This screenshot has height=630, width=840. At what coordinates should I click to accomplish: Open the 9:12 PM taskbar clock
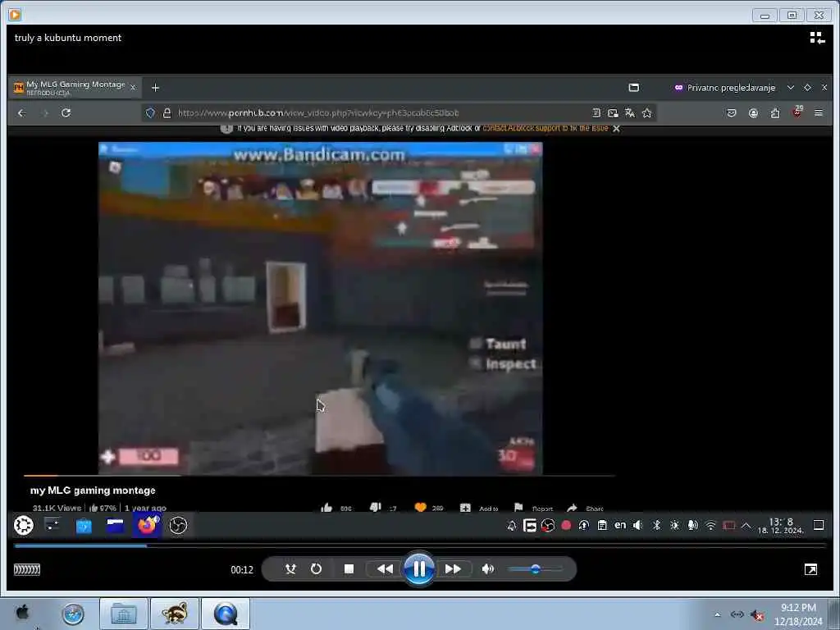point(798,614)
